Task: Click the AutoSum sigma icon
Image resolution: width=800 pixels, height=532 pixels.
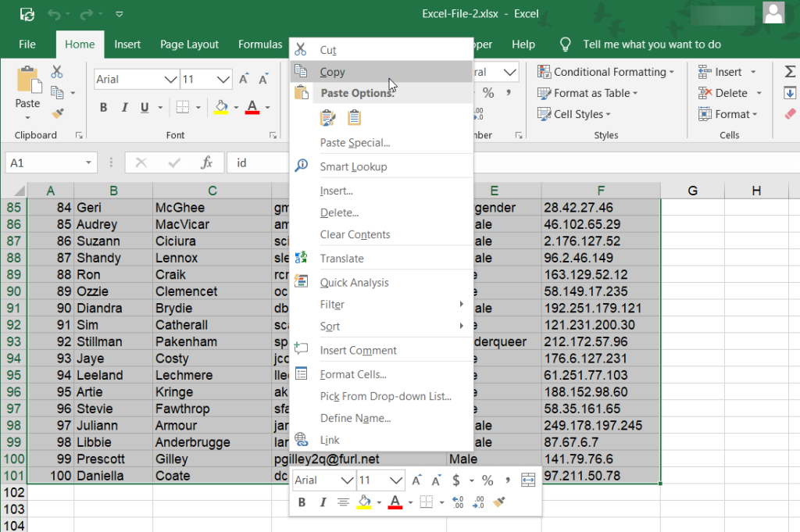Action: coord(789,72)
